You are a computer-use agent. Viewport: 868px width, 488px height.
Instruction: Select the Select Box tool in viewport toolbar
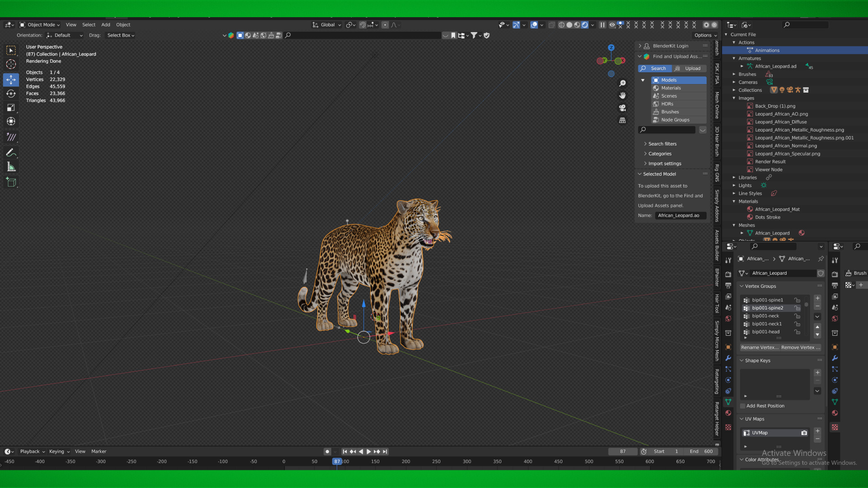(x=11, y=50)
